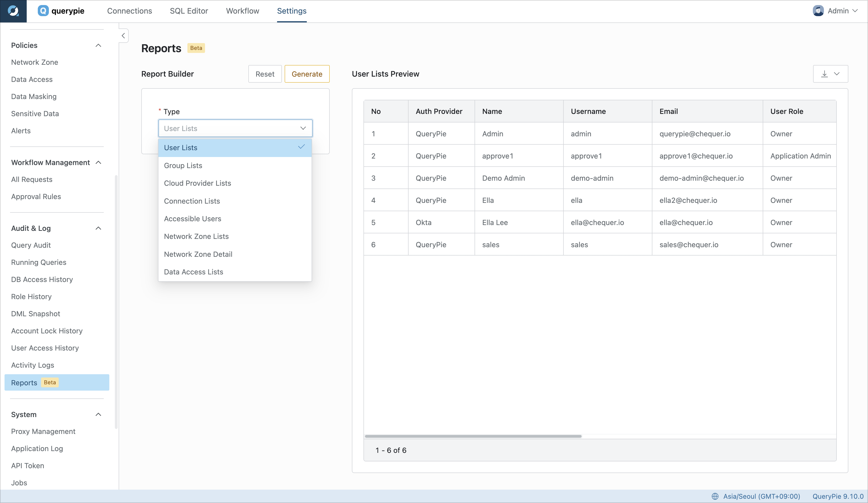Click the table's horizontal scrollbar

click(x=473, y=436)
